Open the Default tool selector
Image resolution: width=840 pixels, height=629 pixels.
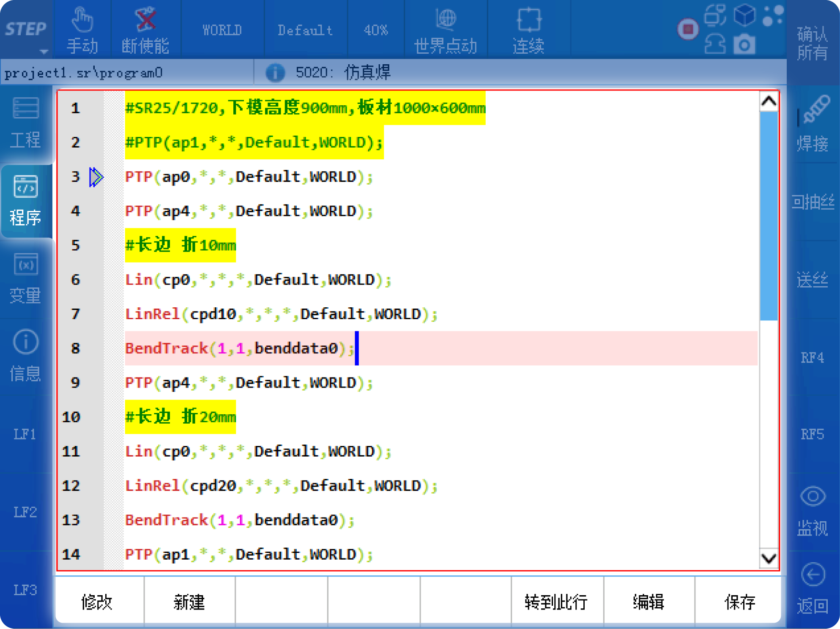coord(305,30)
